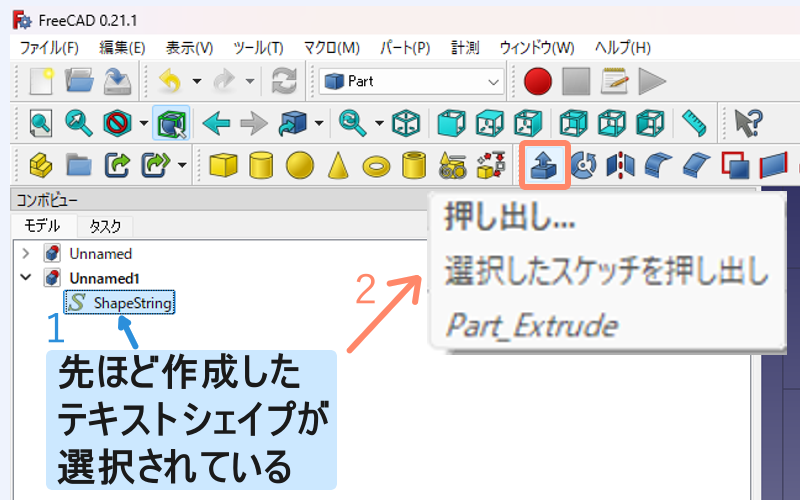Image resolution: width=800 pixels, height=500 pixels.
Task: Open the draw style icon
Action: click(x=117, y=123)
